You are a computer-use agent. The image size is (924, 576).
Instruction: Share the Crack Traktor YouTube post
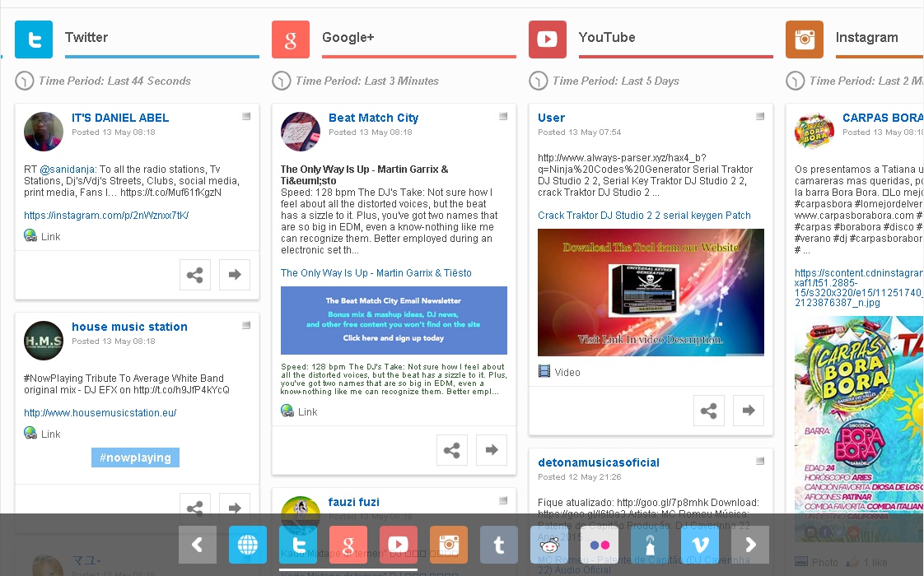[709, 411]
